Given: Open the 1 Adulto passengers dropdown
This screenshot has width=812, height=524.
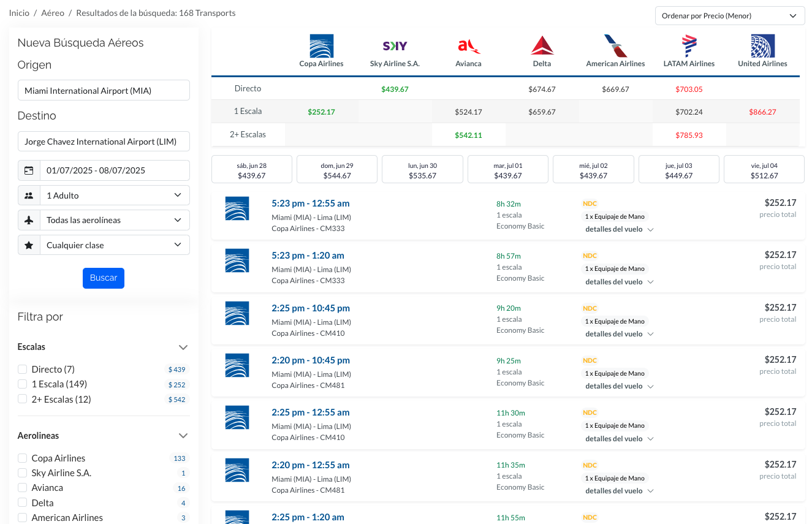Looking at the screenshot, I should coord(115,196).
